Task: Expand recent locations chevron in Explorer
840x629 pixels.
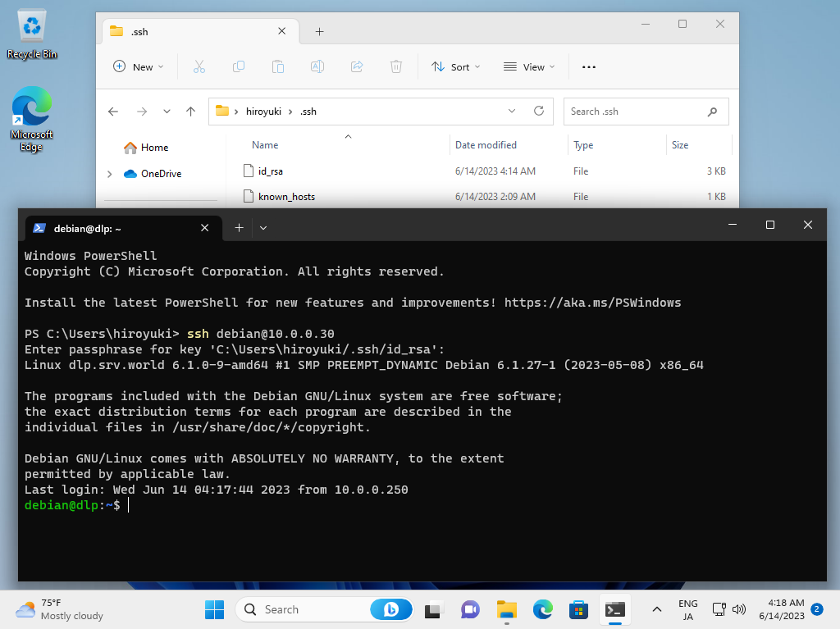Action: coord(167,112)
